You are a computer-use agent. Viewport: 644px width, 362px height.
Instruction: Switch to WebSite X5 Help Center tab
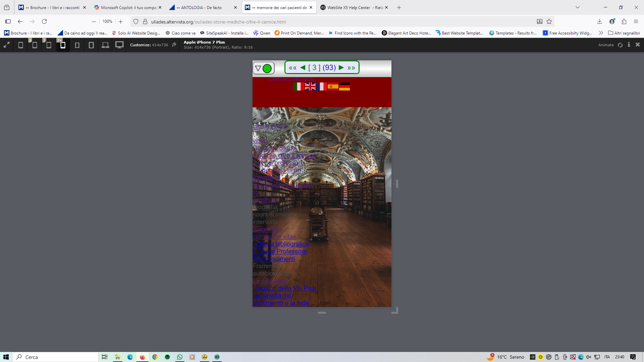click(352, 7)
